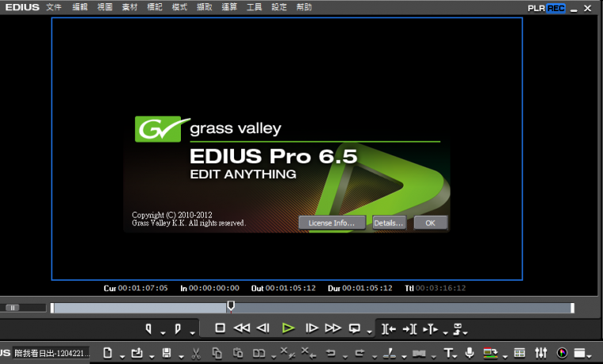The height and width of the screenshot is (364, 603).
Task: Click the preview position slider bar
Action: tap(313, 308)
